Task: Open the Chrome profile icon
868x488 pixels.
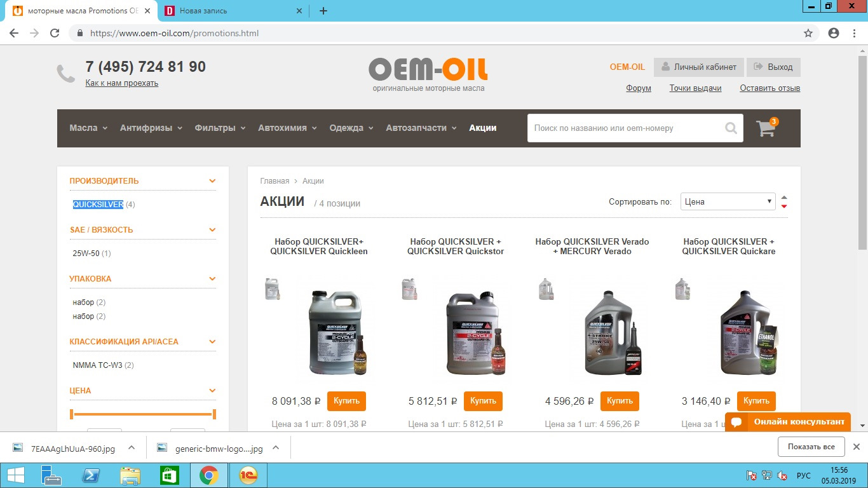Action: (x=834, y=33)
